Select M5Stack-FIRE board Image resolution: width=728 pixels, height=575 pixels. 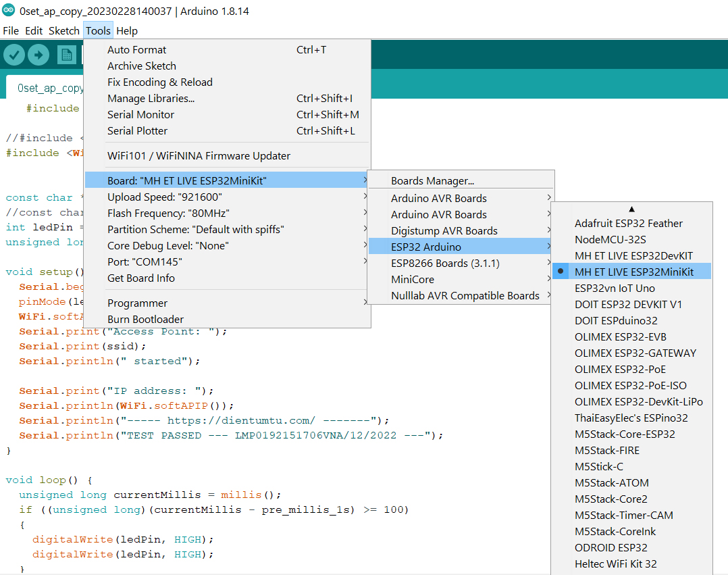[631, 451]
